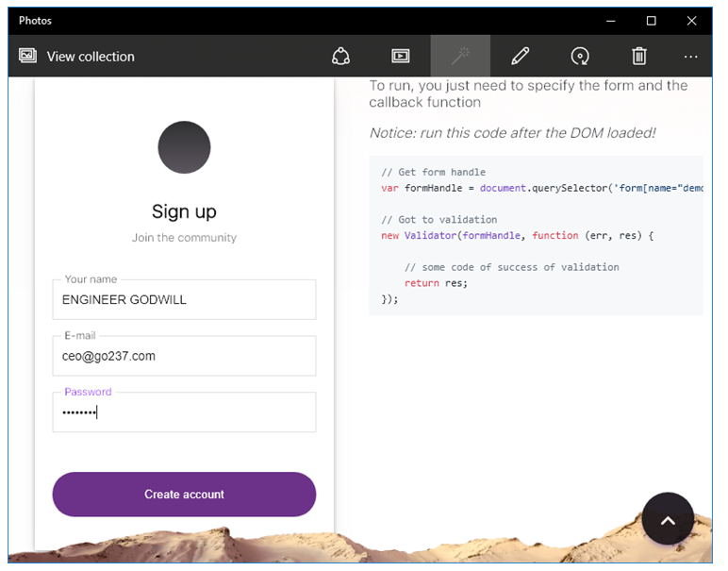Rotate the photo using the rotate icon
This screenshot has height=571, width=728.
[580, 57]
